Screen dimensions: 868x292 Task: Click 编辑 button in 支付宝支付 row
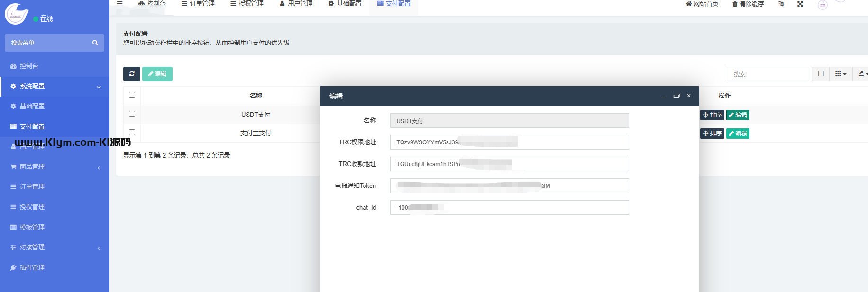point(738,133)
